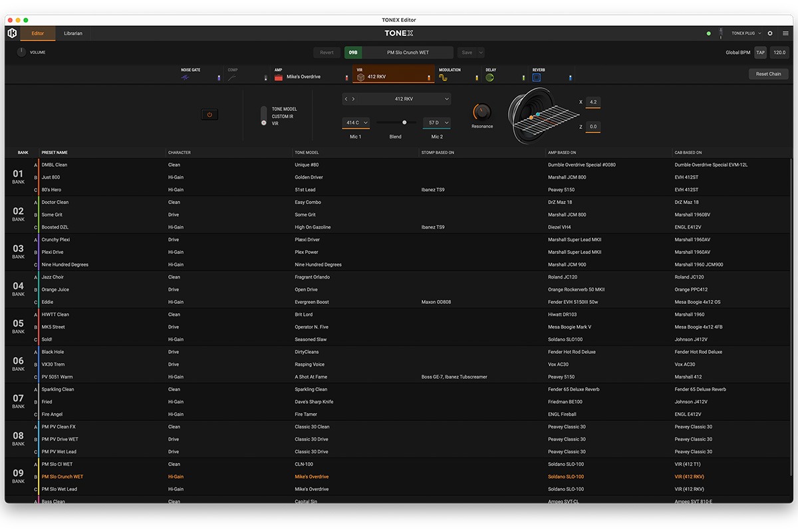This screenshot has width=798, height=532.
Task: Click the mic Blend slider handle
Action: [404, 122]
